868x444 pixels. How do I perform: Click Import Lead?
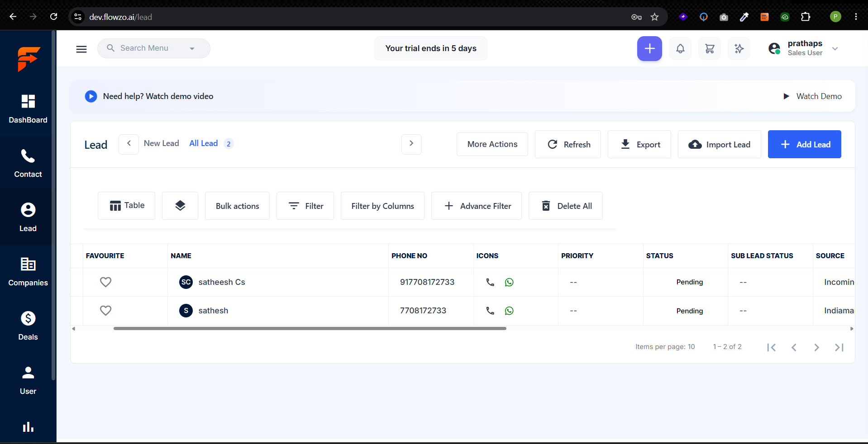coord(720,144)
